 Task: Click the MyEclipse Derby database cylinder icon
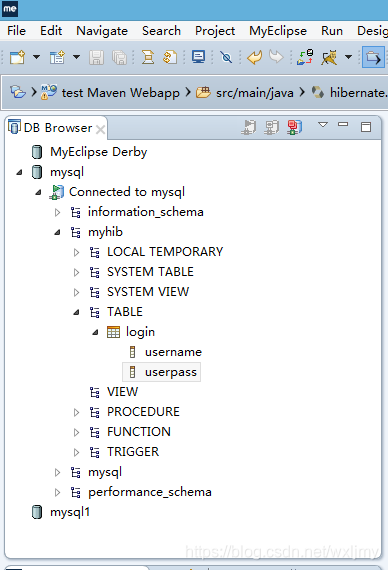pos(37,152)
